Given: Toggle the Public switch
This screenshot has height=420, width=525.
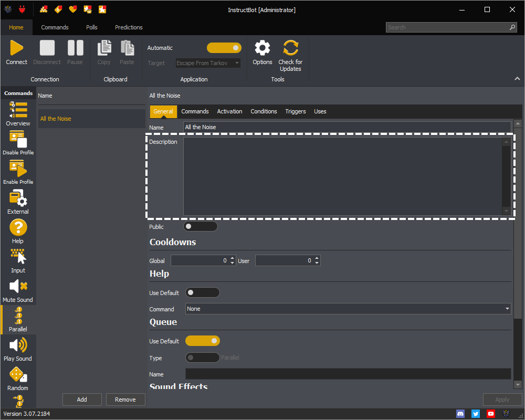Looking at the screenshot, I should pyautogui.click(x=200, y=226).
